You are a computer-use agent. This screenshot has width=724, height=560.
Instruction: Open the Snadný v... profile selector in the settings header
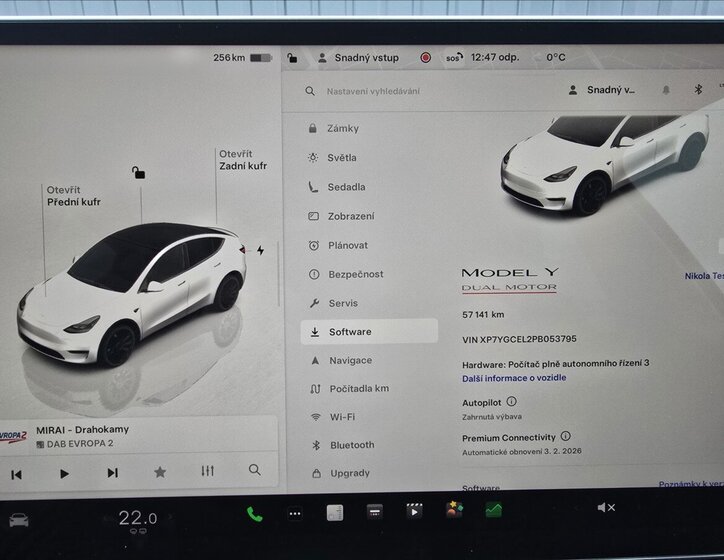[x=601, y=90]
